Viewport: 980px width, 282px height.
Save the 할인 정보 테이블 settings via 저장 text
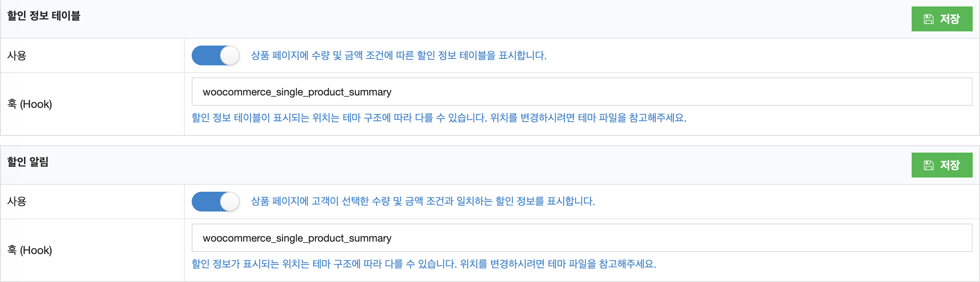[x=949, y=19]
